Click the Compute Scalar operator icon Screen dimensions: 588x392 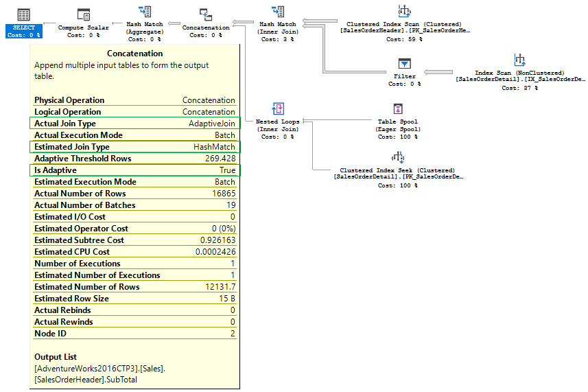pyautogui.click(x=84, y=14)
